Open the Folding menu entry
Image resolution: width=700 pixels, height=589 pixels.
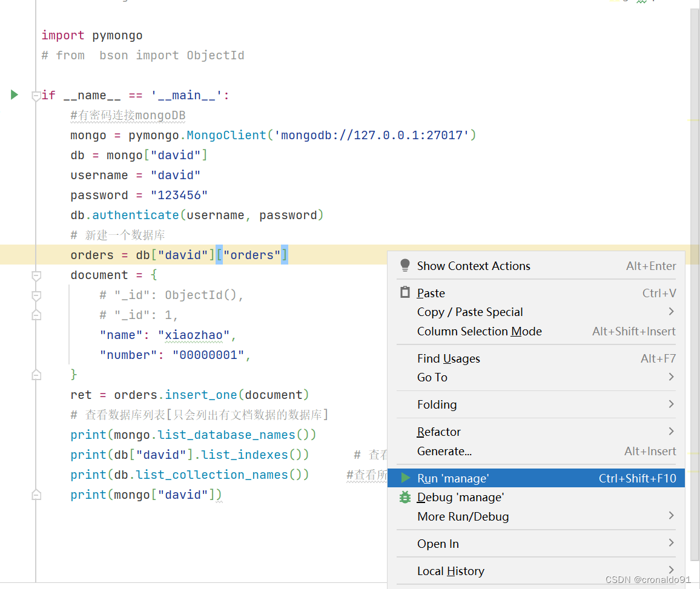536,405
